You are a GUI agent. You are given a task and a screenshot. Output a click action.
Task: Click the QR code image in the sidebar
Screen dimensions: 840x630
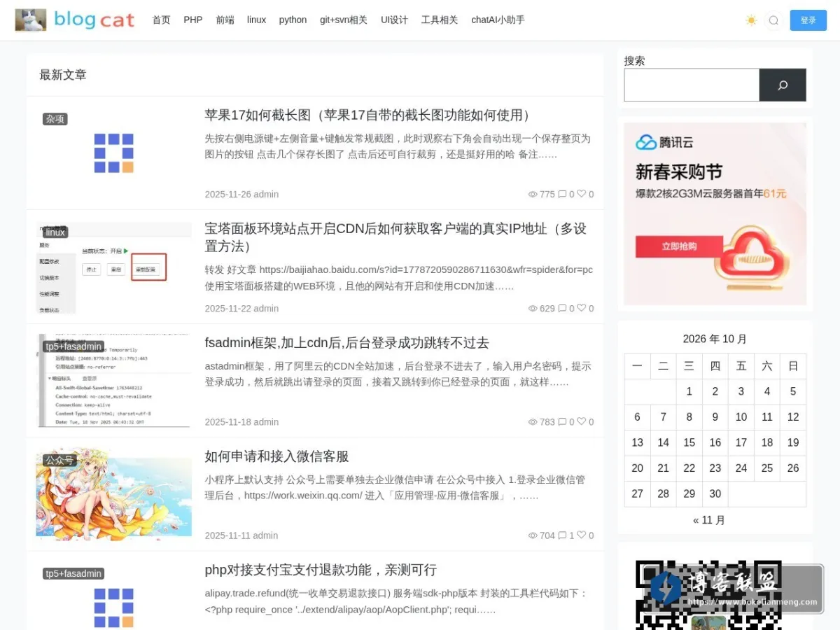coord(708,595)
